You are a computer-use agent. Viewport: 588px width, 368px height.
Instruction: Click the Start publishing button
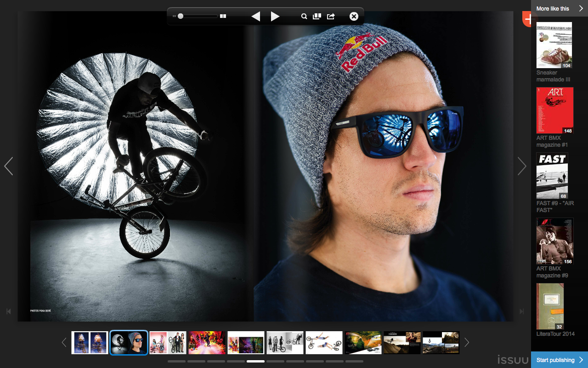(x=560, y=360)
